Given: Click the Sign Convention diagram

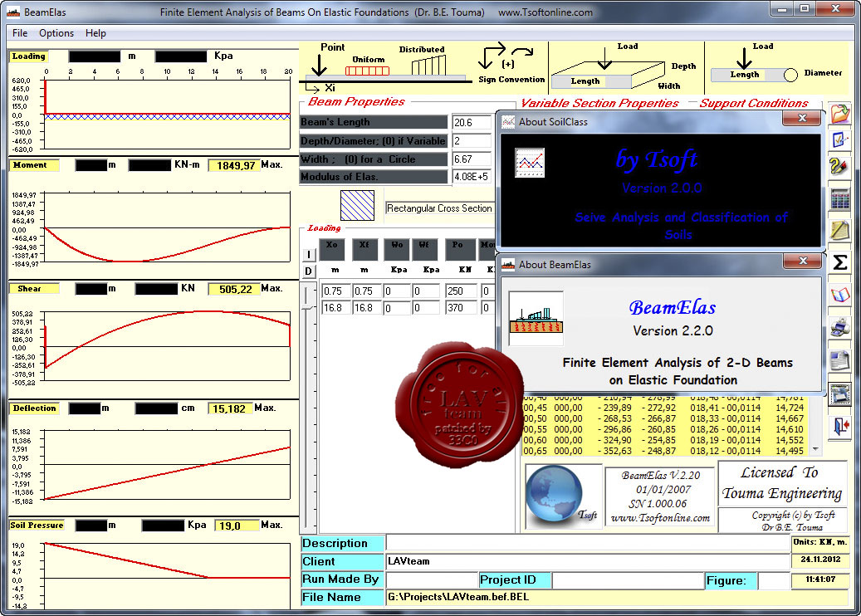Looking at the screenshot, I should tap(506, 56).
